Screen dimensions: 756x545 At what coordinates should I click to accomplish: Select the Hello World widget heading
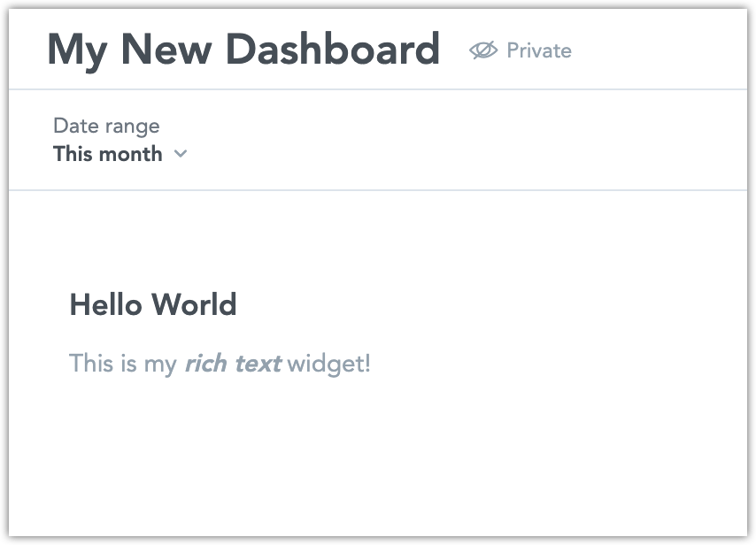point(153,304)
